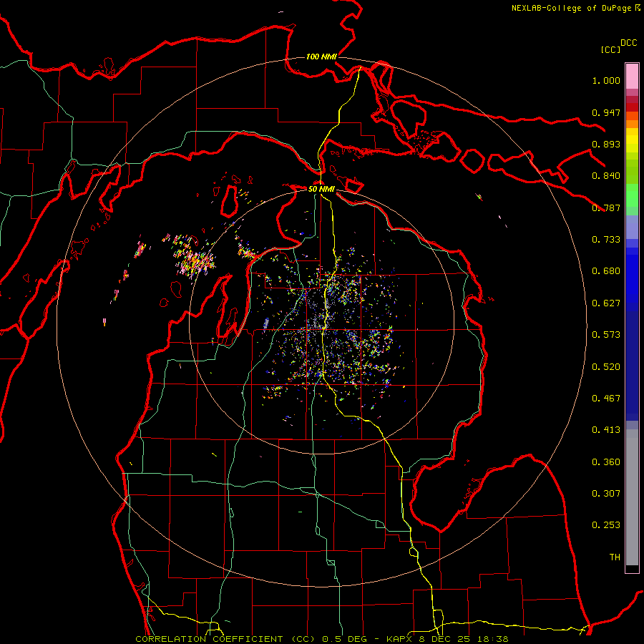Select the 0.947 scale value
This screenshot has width=644, height=644.
pos(606,112)
